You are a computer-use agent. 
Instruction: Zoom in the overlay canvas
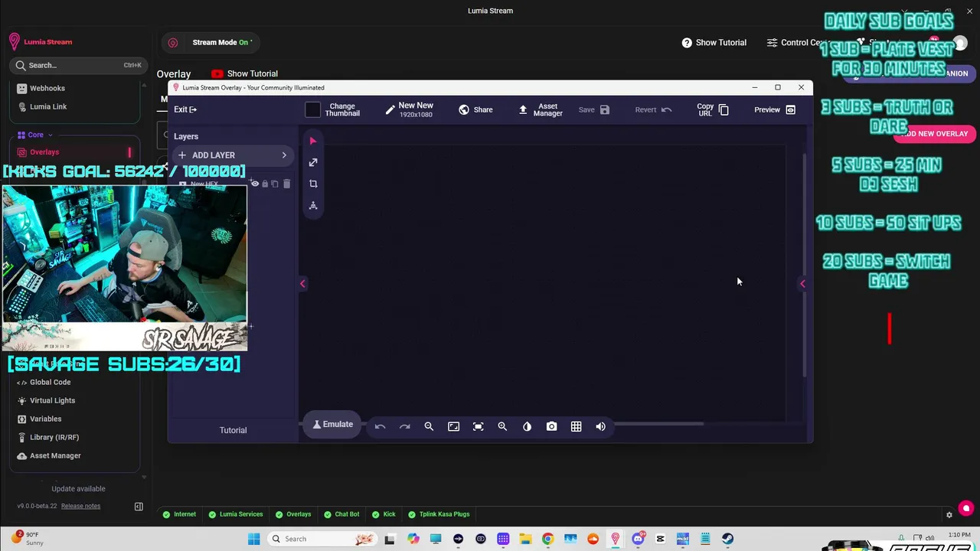[502, 426]
